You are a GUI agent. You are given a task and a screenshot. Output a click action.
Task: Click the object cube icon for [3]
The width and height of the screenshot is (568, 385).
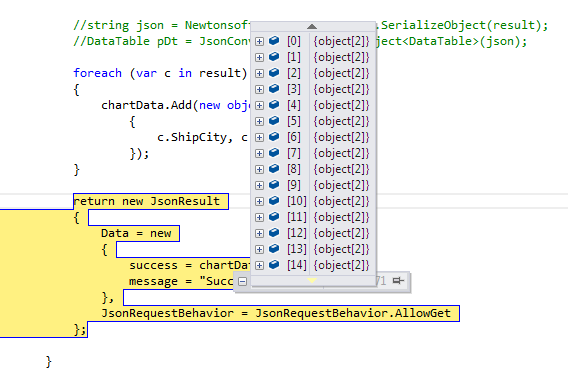(x=274, y=88)
